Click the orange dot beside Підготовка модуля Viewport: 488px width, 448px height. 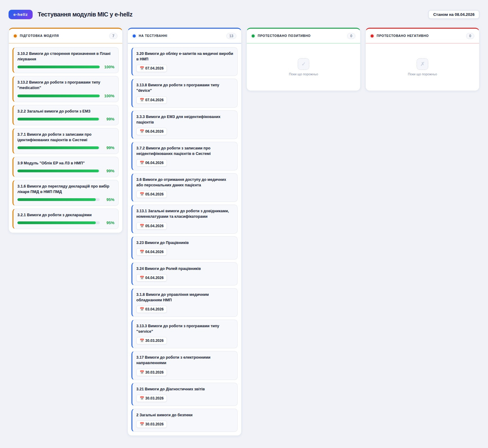[15, 36]
